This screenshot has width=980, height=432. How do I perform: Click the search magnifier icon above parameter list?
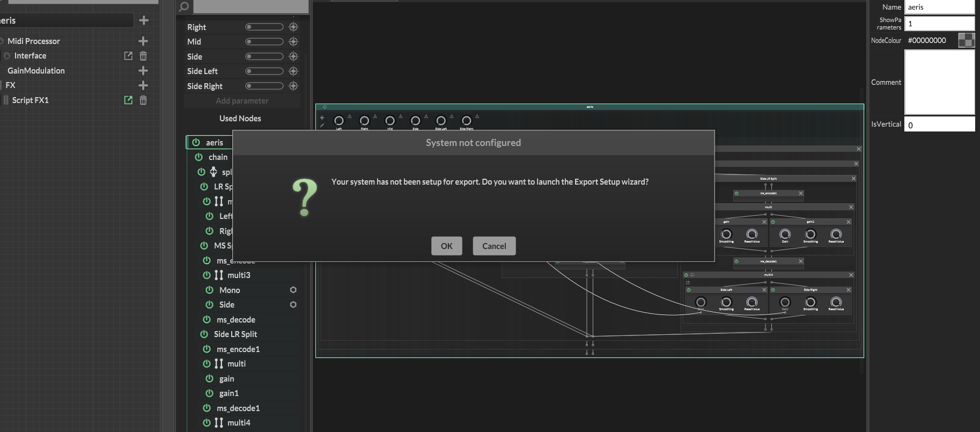click(x=184, y=6)
